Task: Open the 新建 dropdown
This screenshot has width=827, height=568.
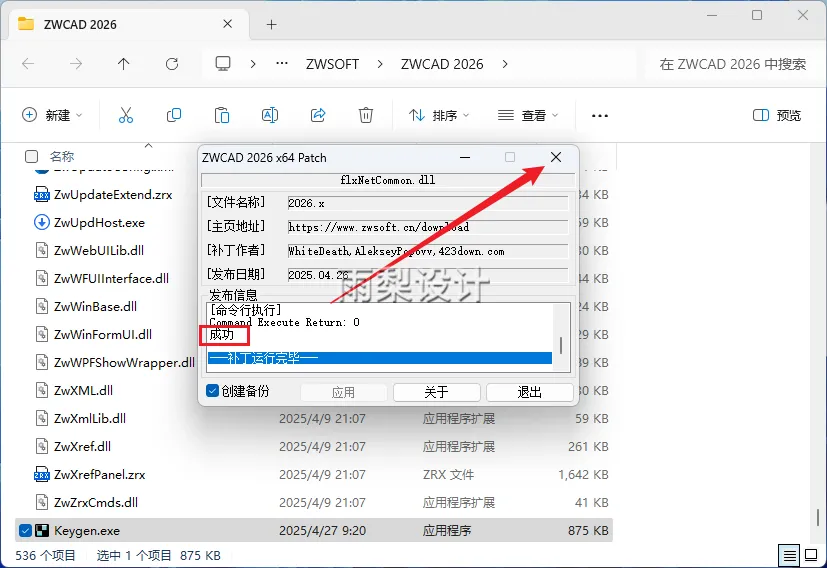Action: point(52,115)
